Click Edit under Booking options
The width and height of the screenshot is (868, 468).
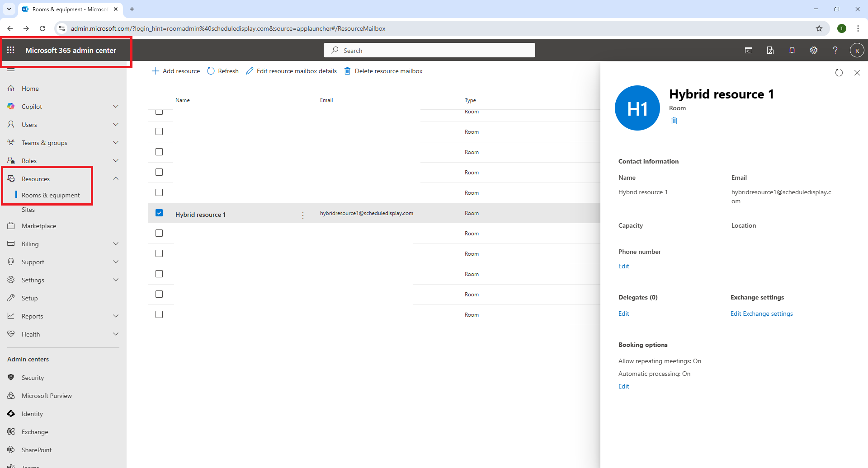click(623, 386)
